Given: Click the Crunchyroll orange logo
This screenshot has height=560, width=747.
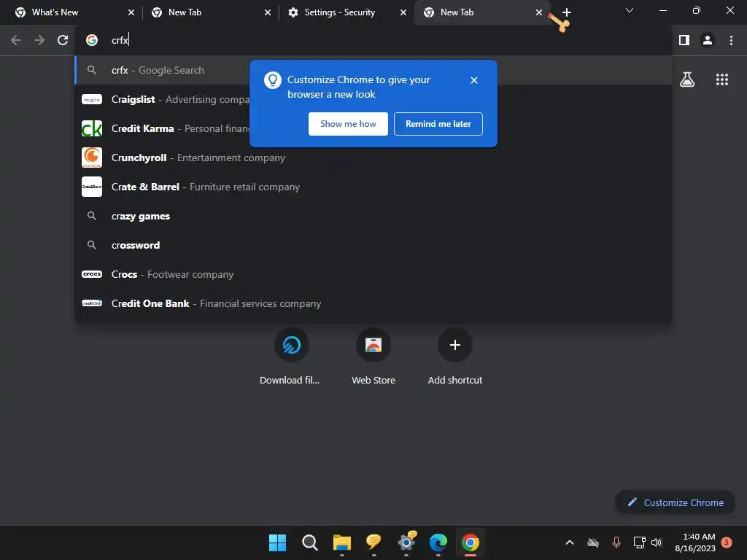Looking at the screenshot, I should (92, 157).
